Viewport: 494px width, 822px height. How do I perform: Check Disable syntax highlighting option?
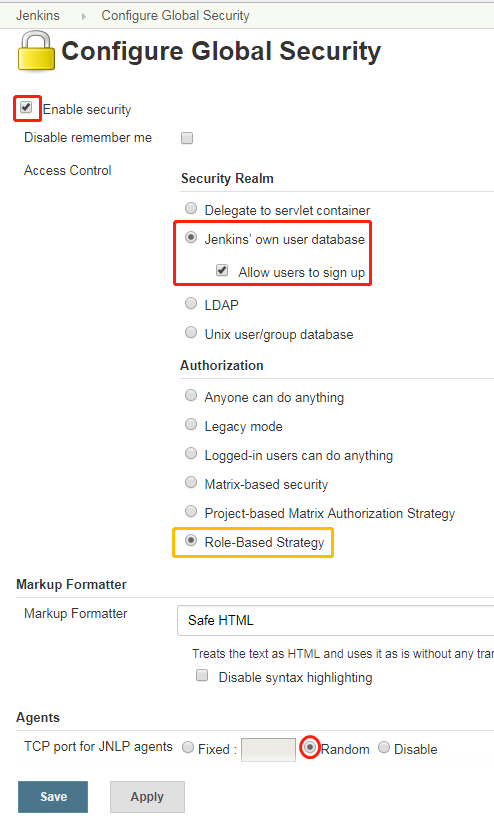click(202, 675)
